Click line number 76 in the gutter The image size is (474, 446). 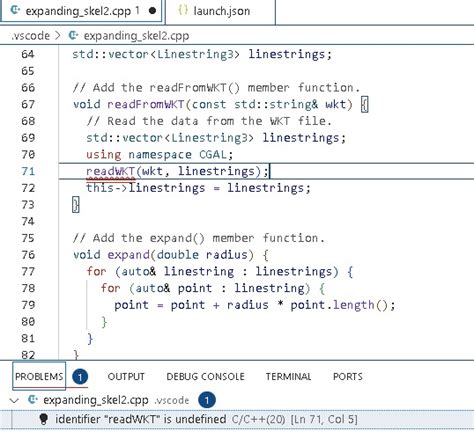[x=28, y=255]
